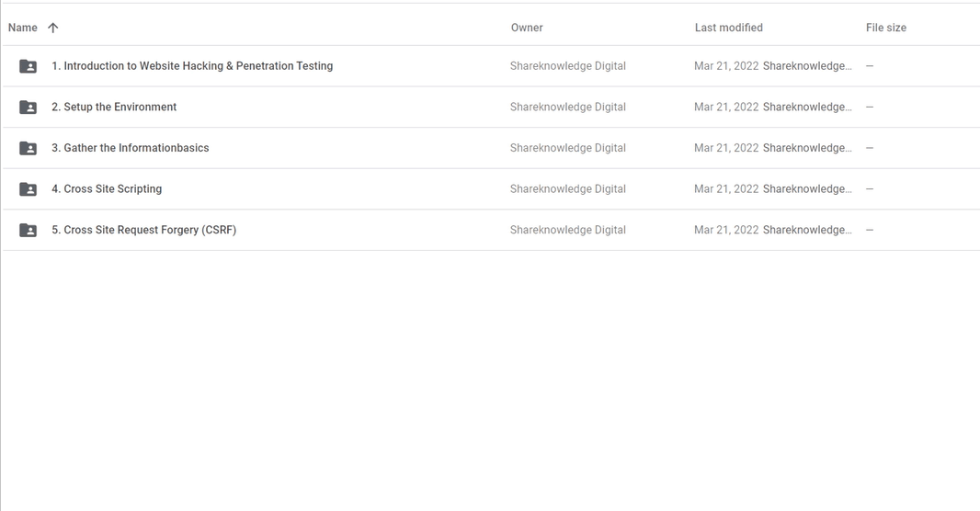
Task: Open the 4. Cross Site Scripting folder
Action: 107,188
